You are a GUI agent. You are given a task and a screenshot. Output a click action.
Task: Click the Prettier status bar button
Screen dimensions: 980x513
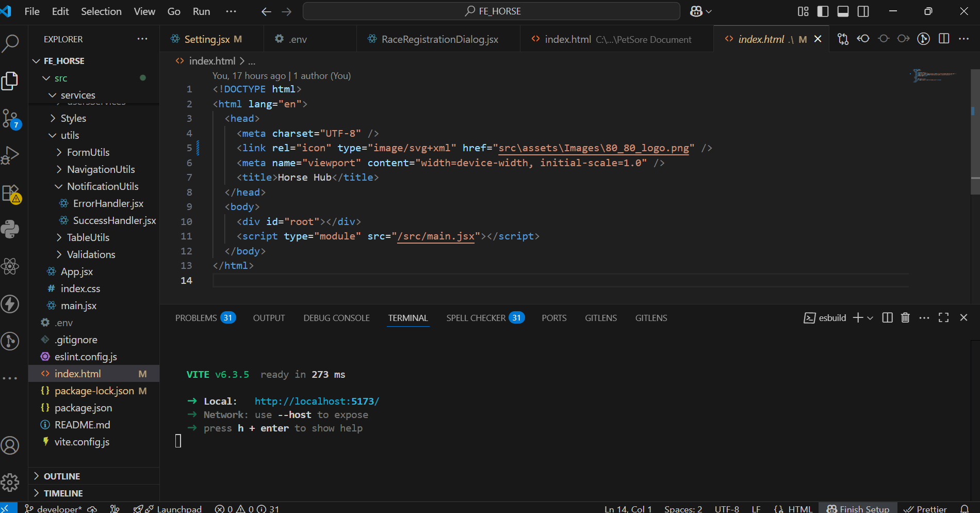[x=925, y=508]
